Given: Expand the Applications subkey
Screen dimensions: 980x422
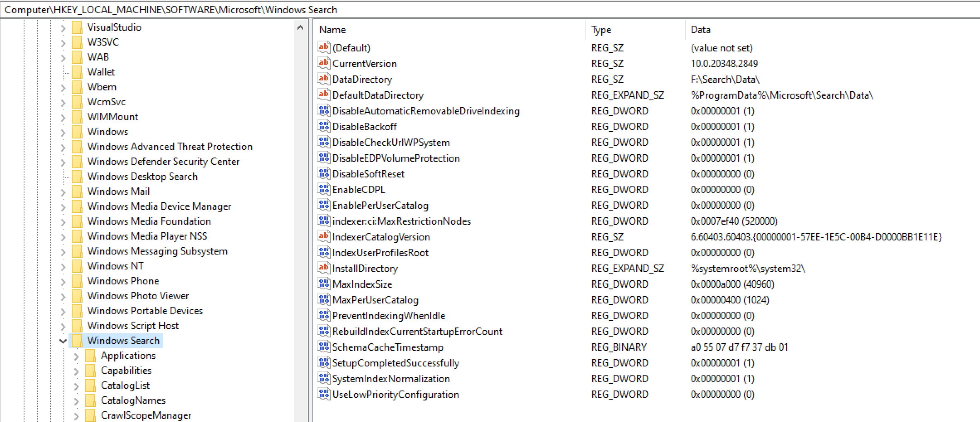Looking at the screenshot, I should point(76,356).
